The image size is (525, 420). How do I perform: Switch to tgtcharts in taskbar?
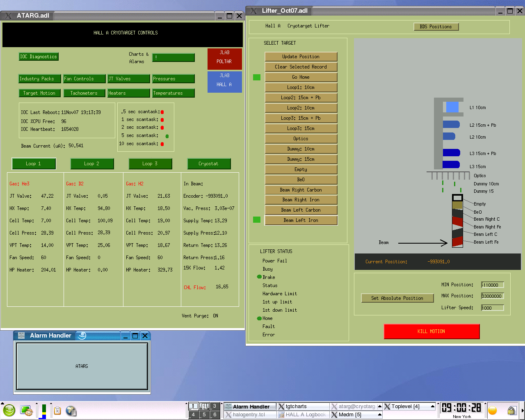303,406
